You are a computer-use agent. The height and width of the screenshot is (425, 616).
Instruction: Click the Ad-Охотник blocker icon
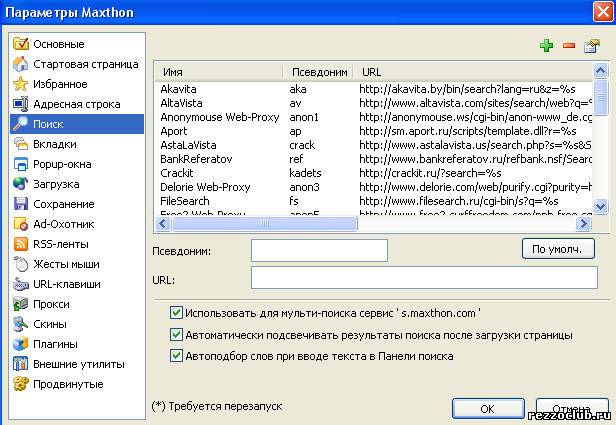pos(21,224)
